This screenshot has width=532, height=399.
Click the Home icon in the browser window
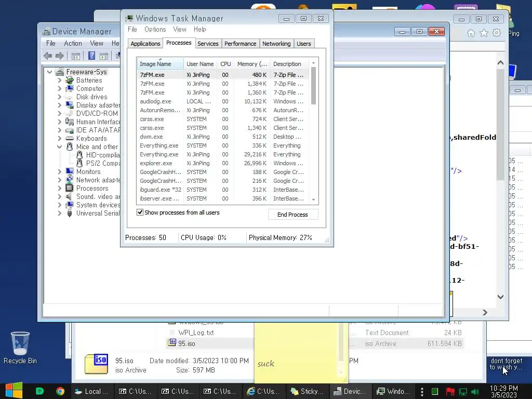click(471, 33)
